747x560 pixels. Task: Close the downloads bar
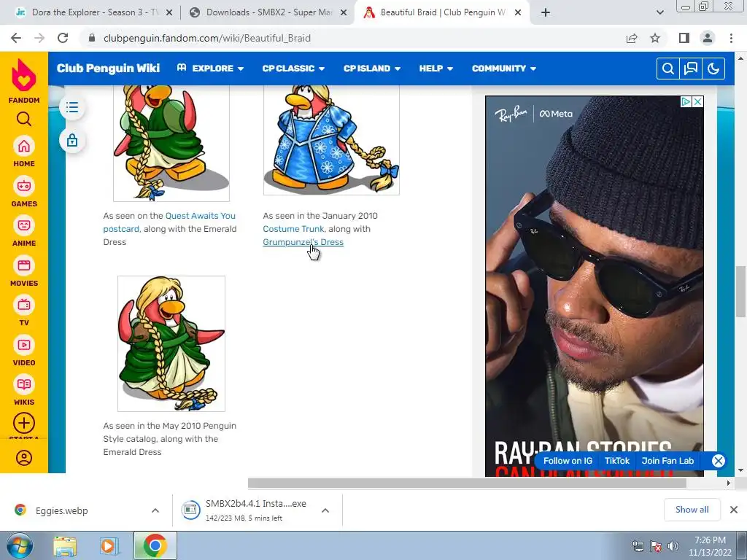click(x=734, y=510)
